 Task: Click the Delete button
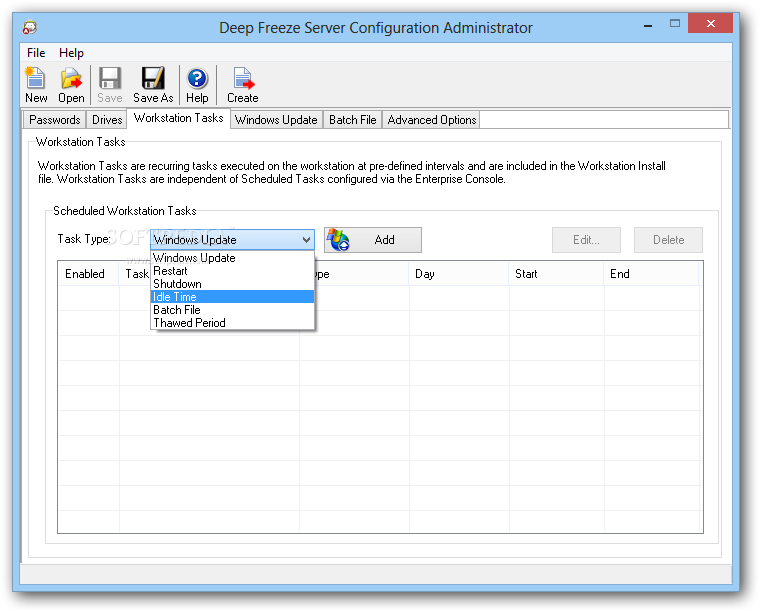(668, 240)
